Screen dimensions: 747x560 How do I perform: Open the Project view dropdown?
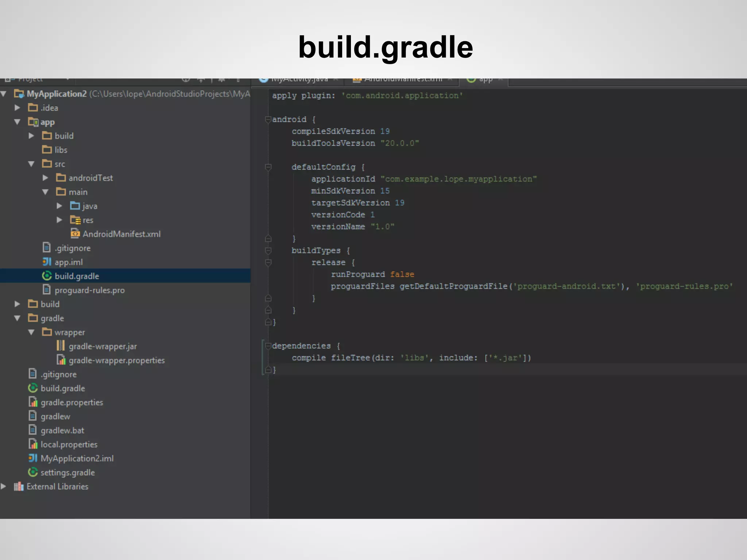coord(68,79)
